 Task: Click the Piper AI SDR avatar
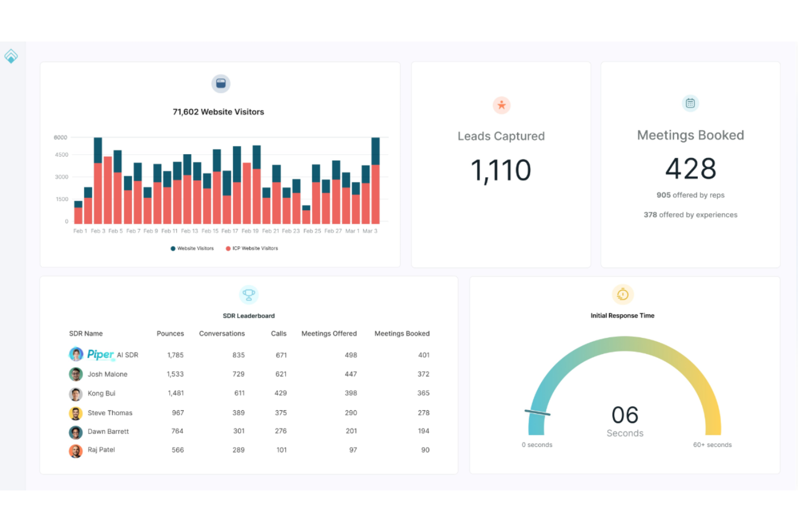(76, 354)
